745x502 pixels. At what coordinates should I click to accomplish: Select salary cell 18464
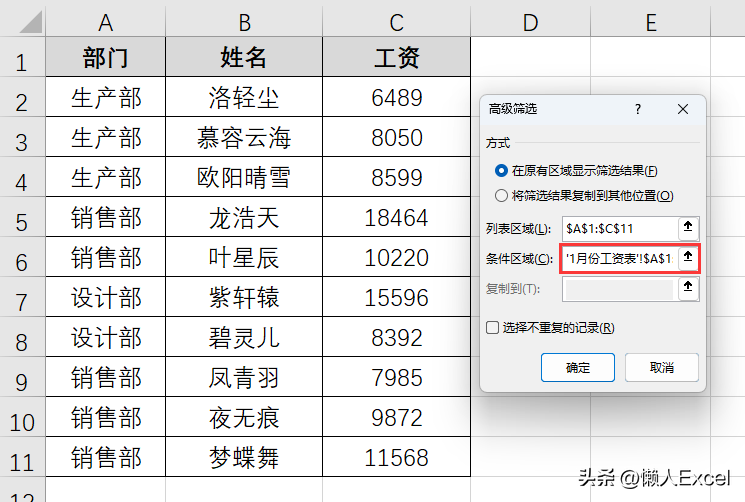click(396, 217)
